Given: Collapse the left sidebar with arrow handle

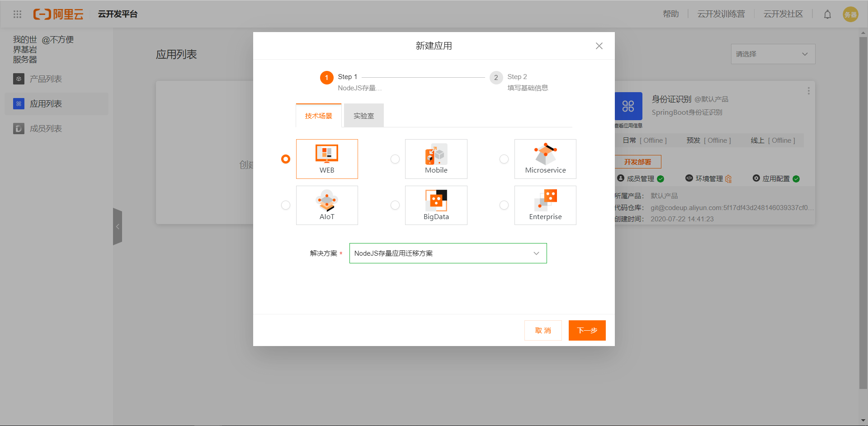Looking at the screenshot, I should [x=118, y=226].
